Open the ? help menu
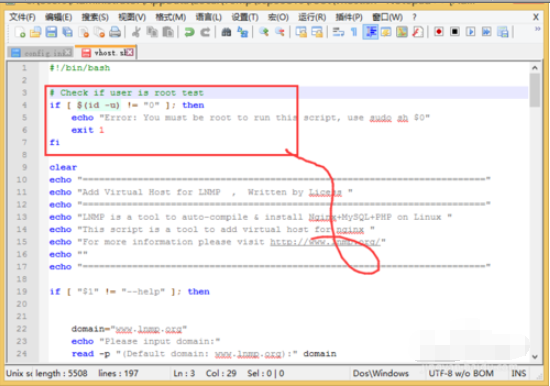This screenshot has height=386, width=550. tap(414, 17)
